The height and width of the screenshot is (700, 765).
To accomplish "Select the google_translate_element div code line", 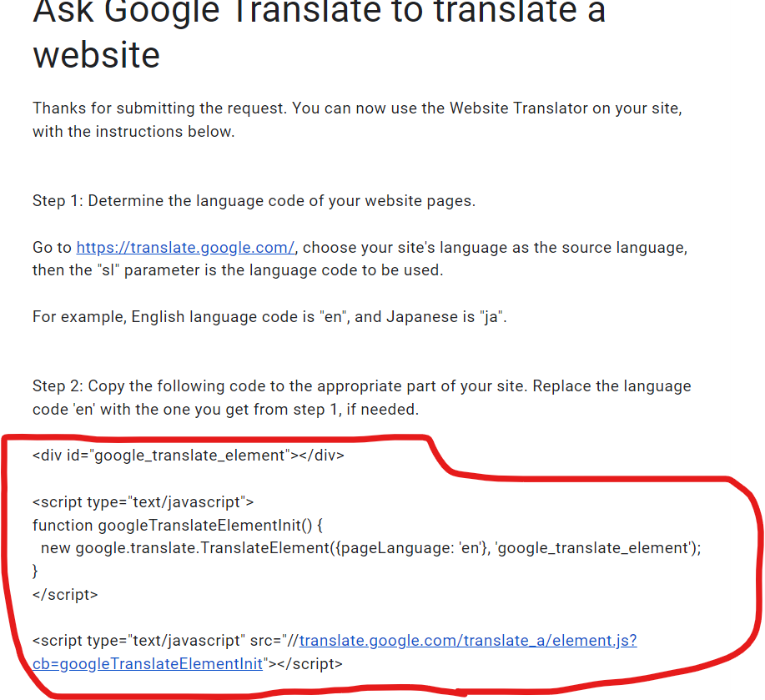I will pos(188,456).
